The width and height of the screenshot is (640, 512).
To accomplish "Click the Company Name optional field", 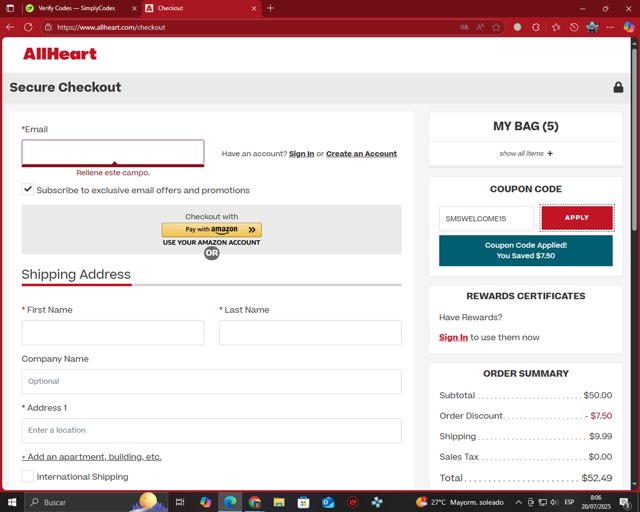I will [x=211, y=381].
